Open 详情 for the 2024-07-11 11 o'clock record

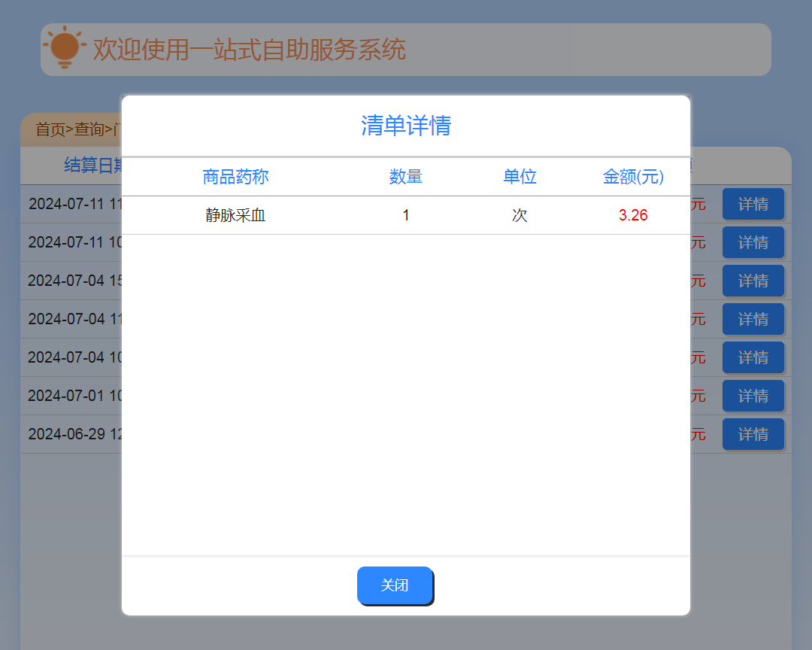[x=753, y=204]
